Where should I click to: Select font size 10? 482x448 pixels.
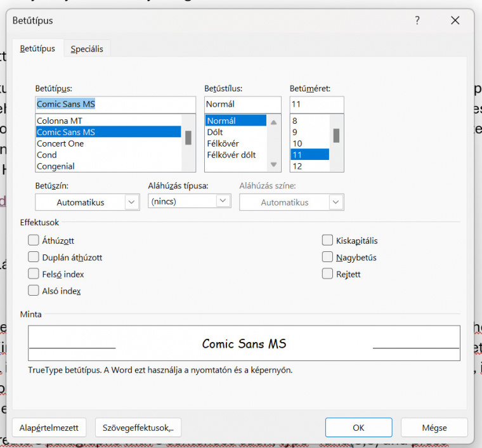[310, 143]
